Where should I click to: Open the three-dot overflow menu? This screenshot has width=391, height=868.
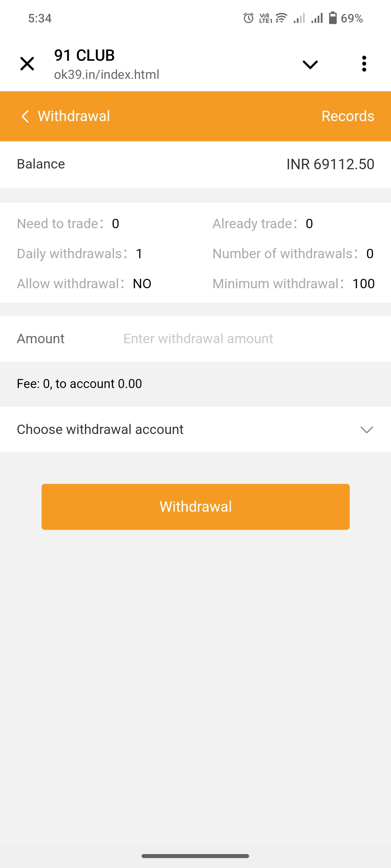click(x=364, y=64)
